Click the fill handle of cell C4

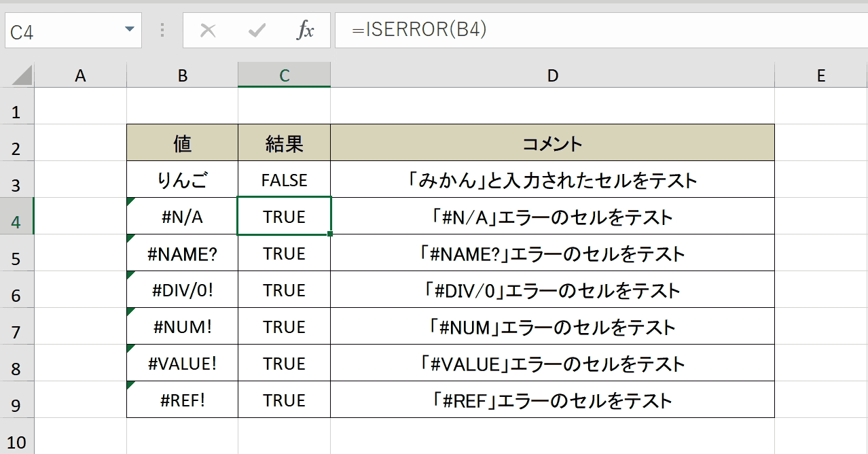click(330, 234)
